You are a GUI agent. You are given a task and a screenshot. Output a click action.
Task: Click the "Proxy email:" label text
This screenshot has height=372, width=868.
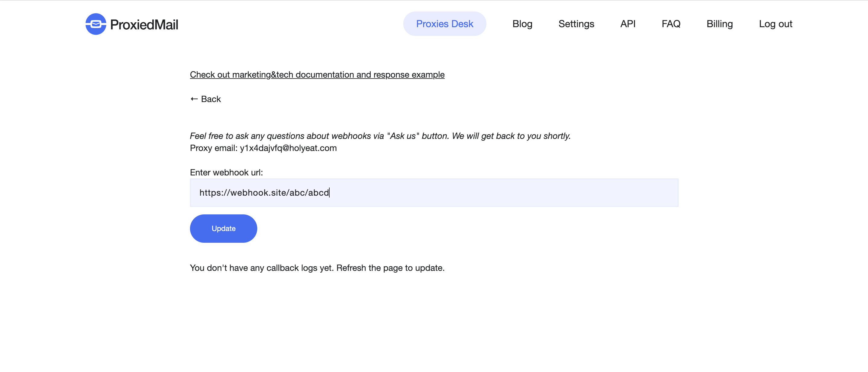tap(214, 148)
